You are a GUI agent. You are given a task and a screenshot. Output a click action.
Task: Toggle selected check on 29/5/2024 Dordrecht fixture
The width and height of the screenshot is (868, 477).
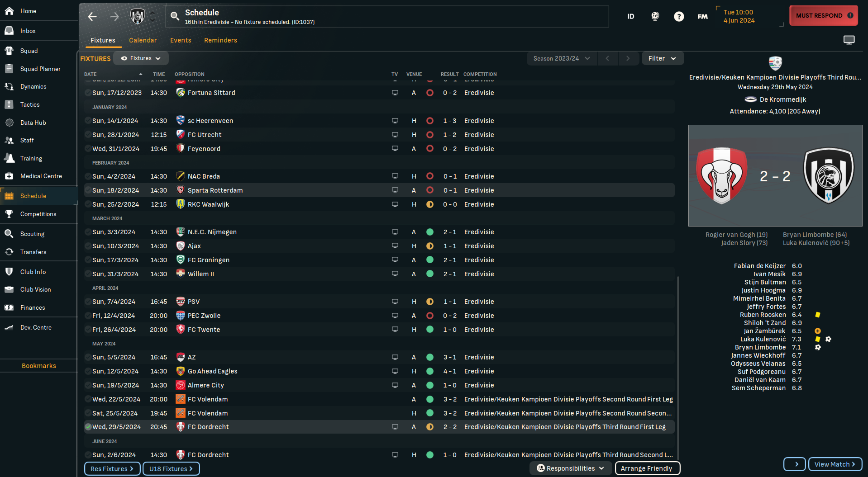[88, 427]
